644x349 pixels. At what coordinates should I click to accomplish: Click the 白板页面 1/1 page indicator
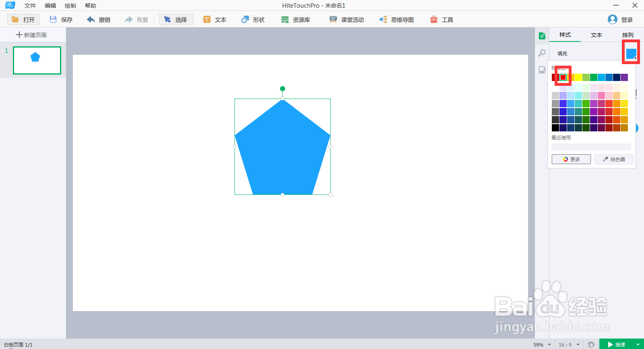18,345
